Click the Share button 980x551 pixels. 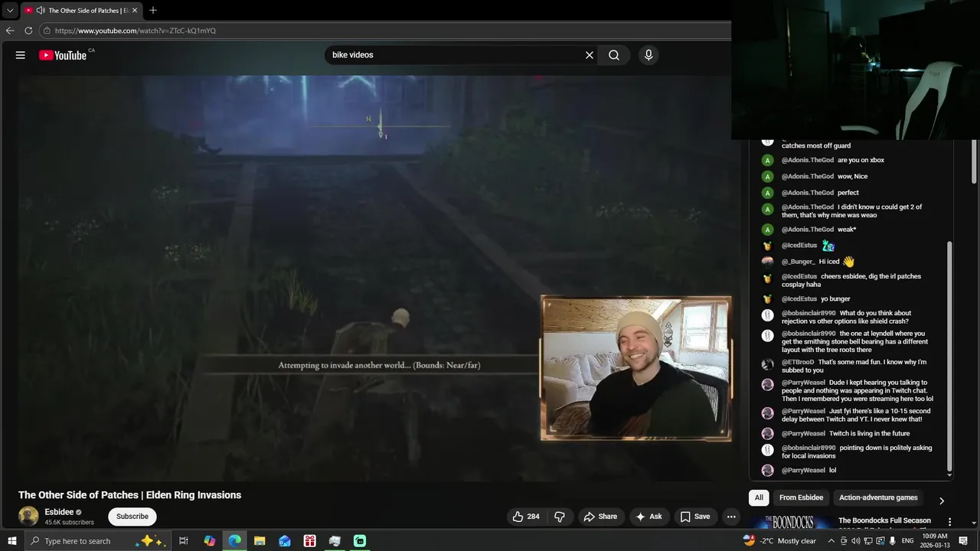(x=600, y=517)
